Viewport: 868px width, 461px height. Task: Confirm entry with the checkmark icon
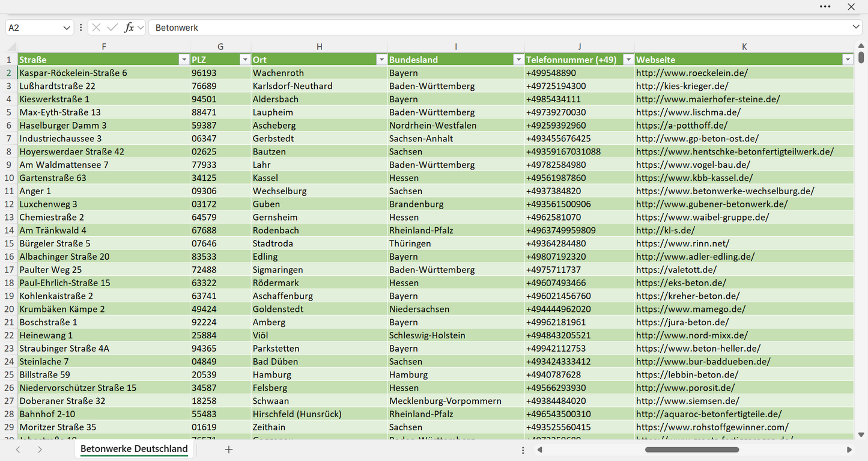[112, 28]
